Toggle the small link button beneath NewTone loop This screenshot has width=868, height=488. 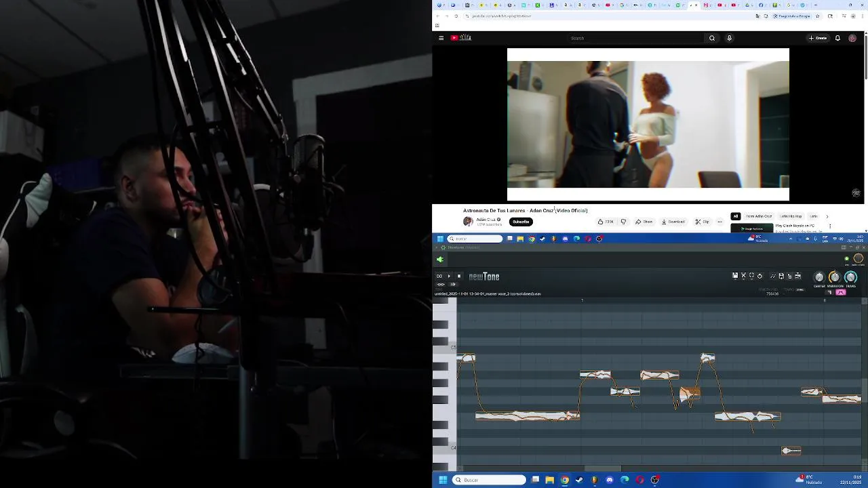pos(440,285)
